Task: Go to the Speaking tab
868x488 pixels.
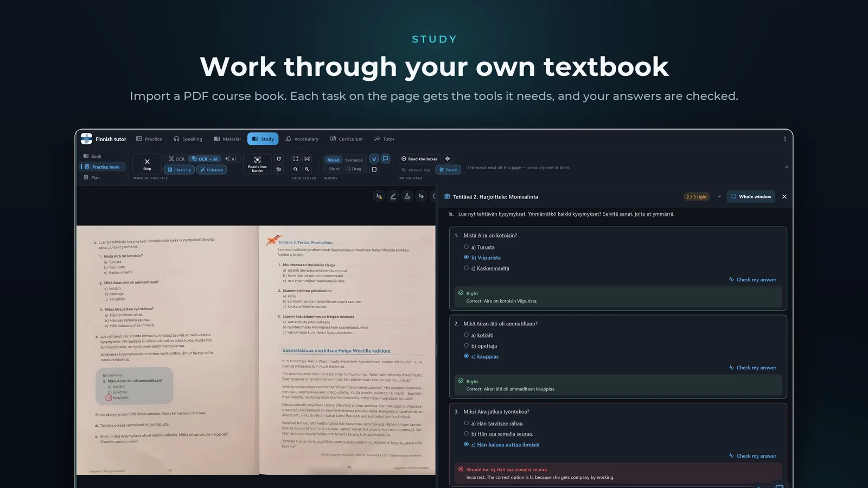Action: pyautogui.click(x=188, y=139)
